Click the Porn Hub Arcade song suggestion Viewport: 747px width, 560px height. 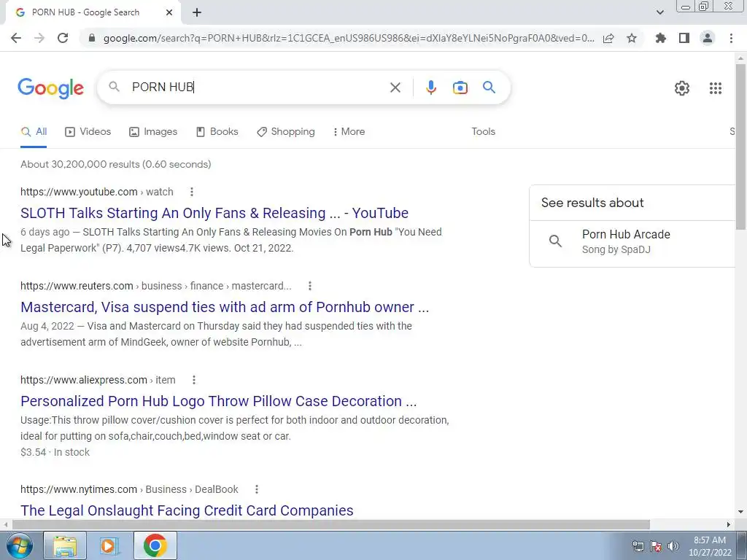(632, 241)
